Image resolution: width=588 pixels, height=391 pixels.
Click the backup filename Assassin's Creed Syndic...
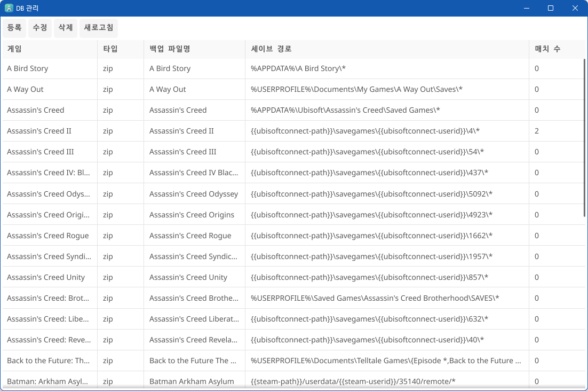pos(193,256)
